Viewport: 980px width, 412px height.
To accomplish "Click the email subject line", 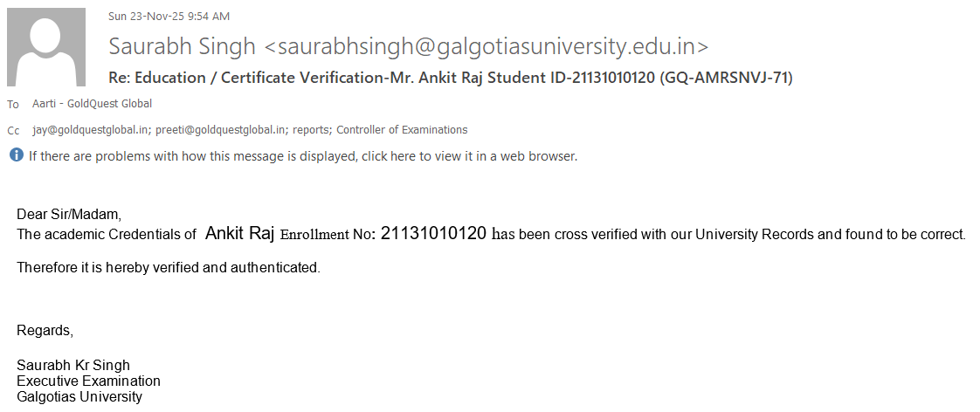I will point(450,78).
